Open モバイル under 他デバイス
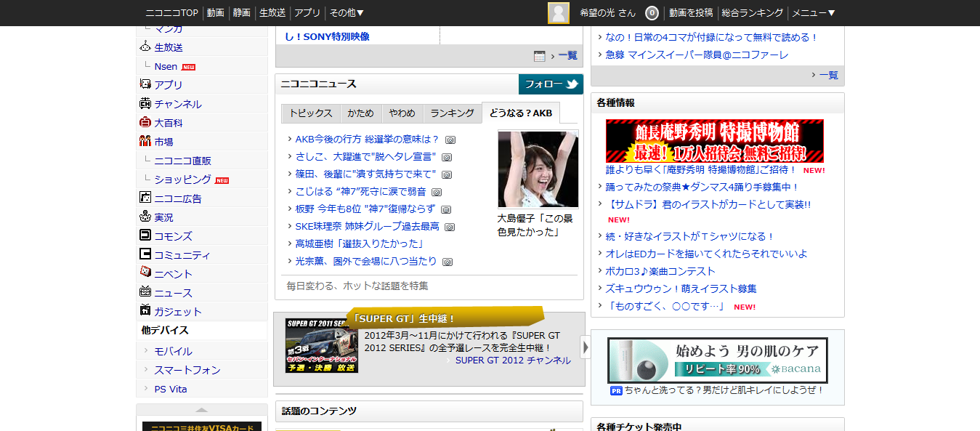Screen dimensions: 980x431 174,351
